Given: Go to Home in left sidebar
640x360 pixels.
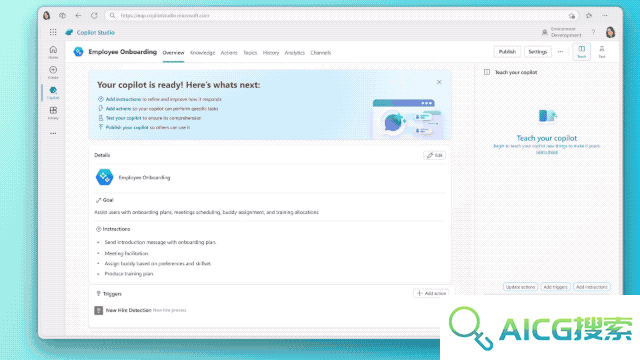Looking at the screenshot, I should [x=53, y=52].
